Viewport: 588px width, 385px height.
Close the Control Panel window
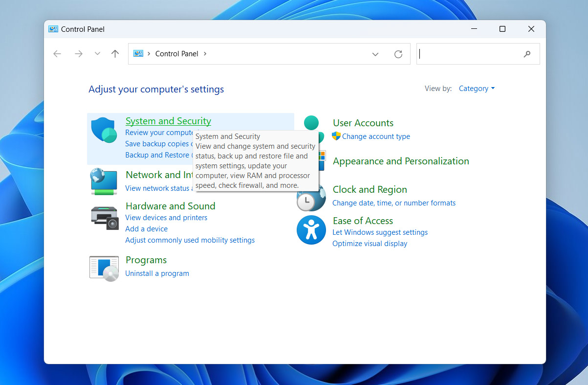click(x=531, y=29)
